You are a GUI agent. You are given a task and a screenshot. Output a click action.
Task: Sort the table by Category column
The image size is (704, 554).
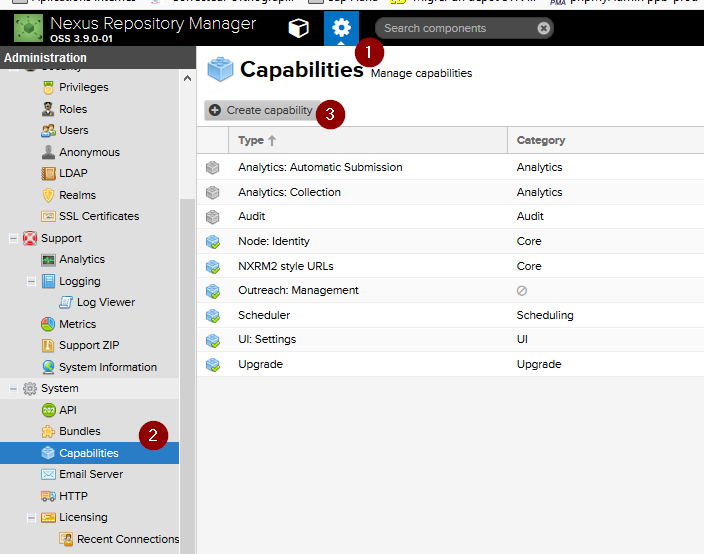605,141
